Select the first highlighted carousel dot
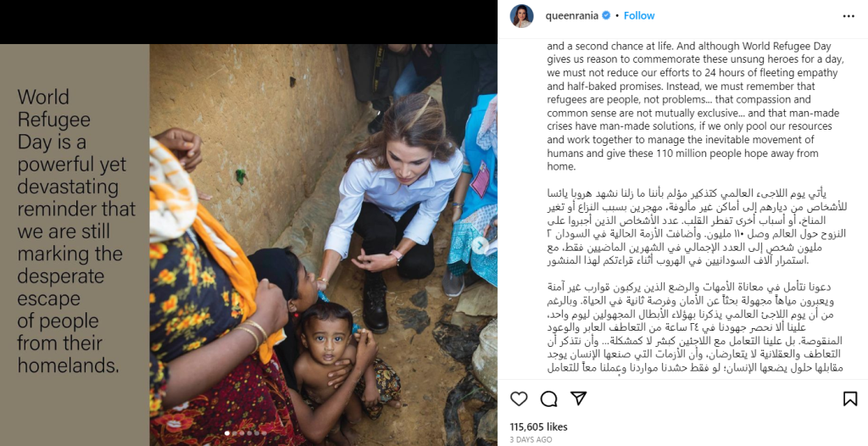 click(x=227, y=433)
